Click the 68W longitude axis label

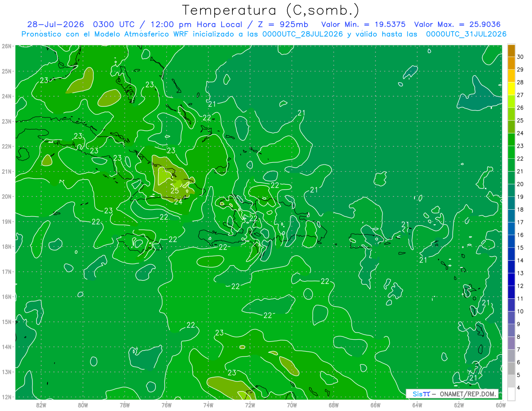pyautogui.click(x=333, y=405)
